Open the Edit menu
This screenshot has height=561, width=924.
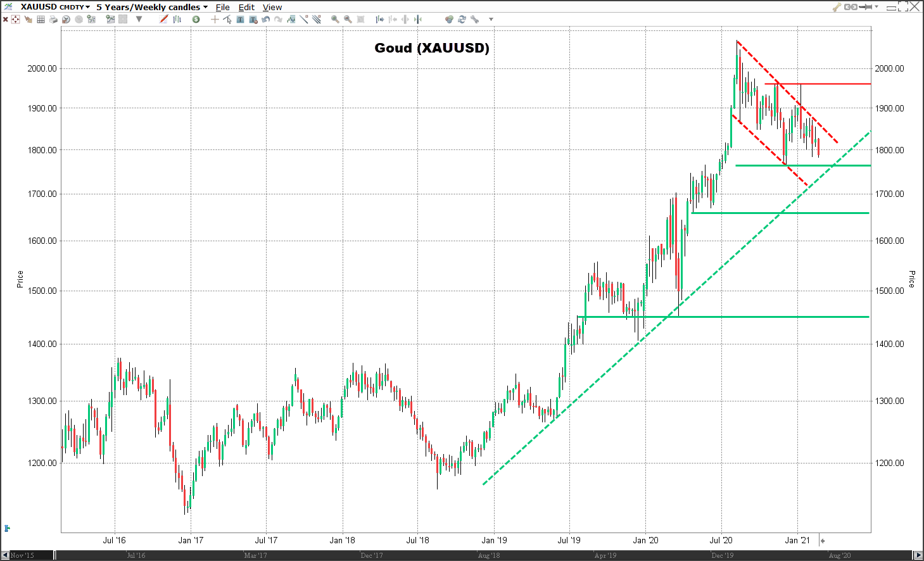point(246,7)
